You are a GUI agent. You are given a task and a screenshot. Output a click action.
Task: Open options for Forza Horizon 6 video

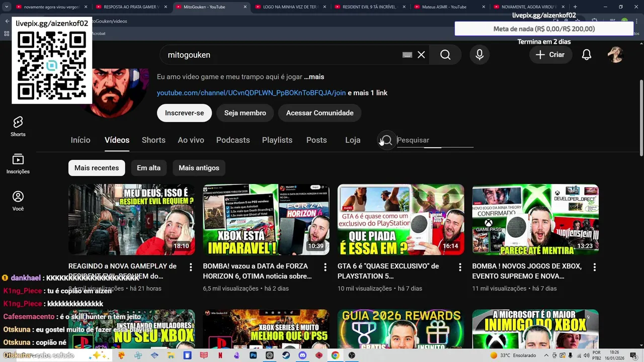click(325, 267)
